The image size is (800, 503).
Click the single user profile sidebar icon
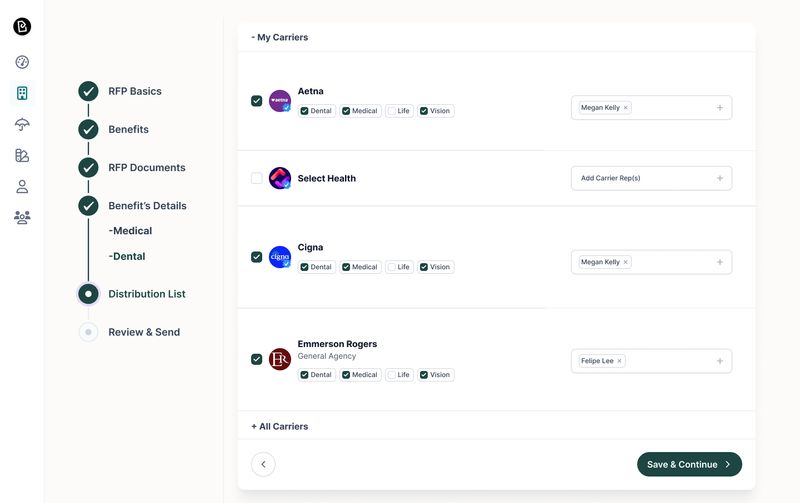(x=22, y=187)
